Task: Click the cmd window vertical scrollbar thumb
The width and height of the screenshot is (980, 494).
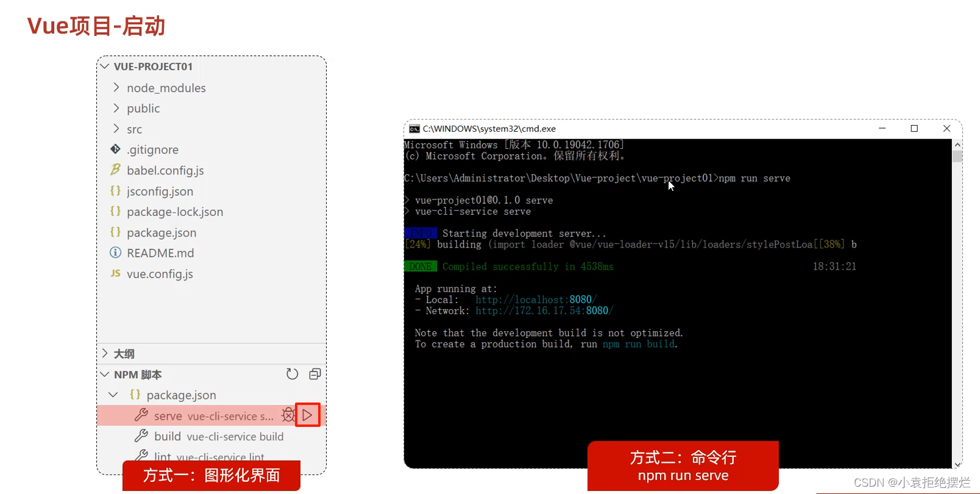Action: coord(957,156)
